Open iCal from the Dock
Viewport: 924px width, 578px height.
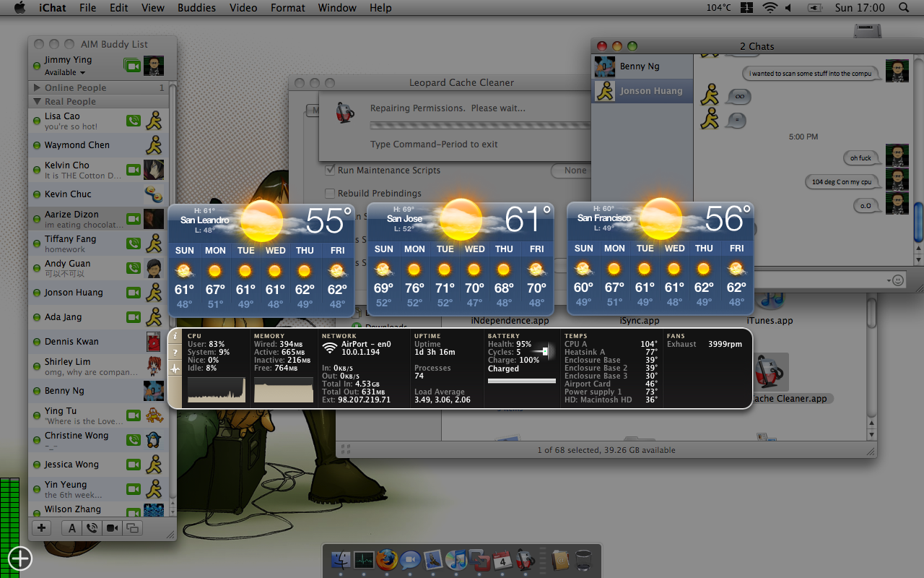[x=502, y=560]
